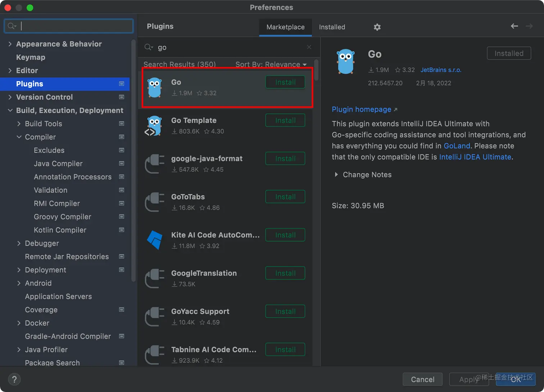Click project-level icon next to Gradle-Android Compiler
544x392 pixels.
point(122,336)
